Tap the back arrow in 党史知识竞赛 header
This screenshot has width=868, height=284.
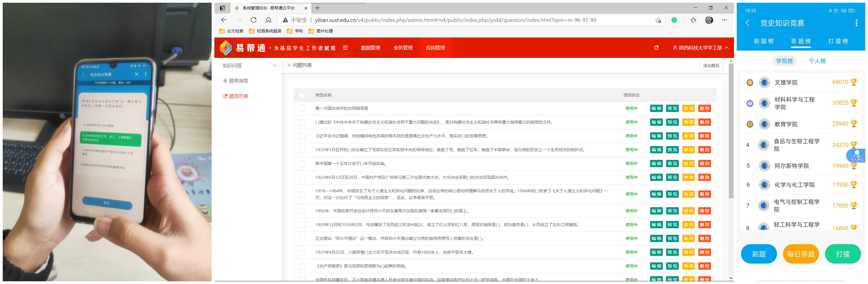click(748, 23)
